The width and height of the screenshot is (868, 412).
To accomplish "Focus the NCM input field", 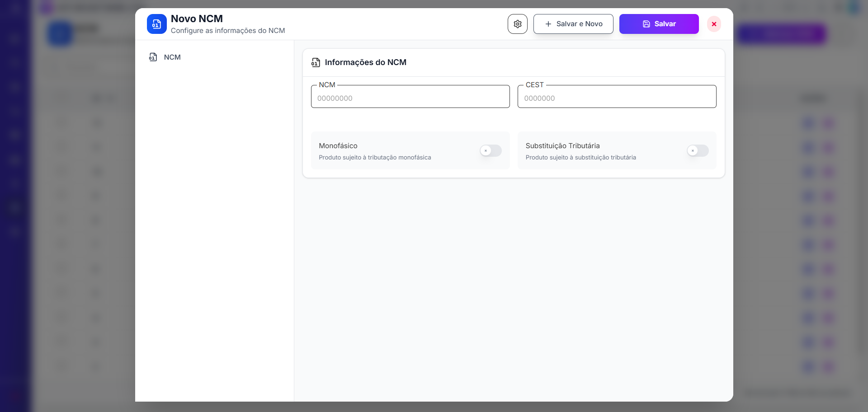I will click(x=410, y=97).
